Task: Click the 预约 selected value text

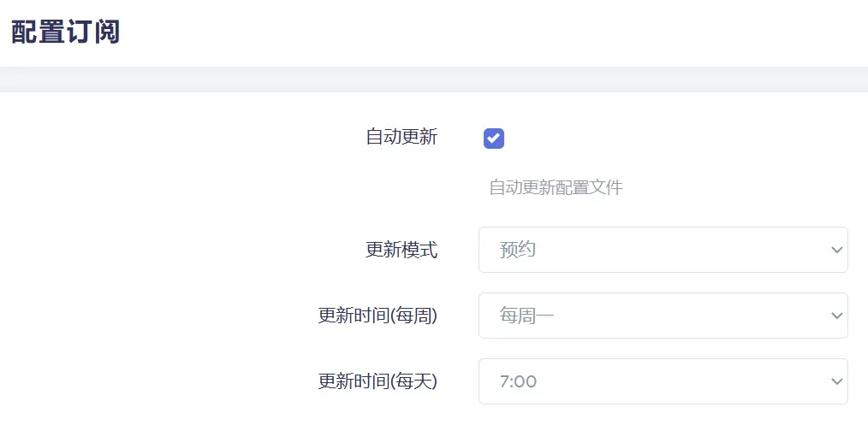Action: click(518, 250)
